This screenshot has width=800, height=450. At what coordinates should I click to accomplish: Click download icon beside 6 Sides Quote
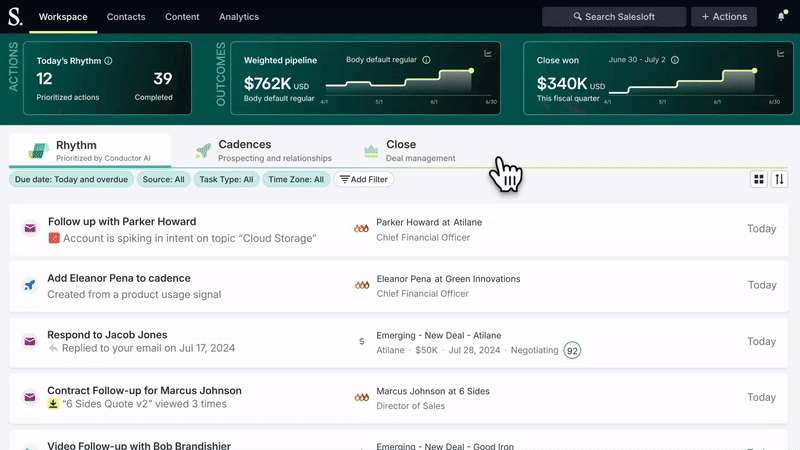(x=53, y=404)
